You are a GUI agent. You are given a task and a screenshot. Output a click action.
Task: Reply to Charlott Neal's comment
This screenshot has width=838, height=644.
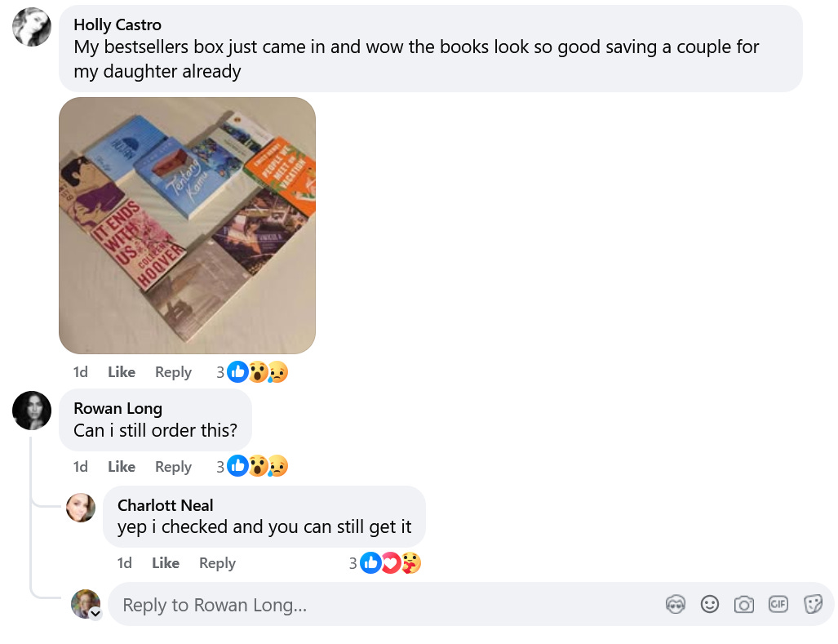coord(217,562)
